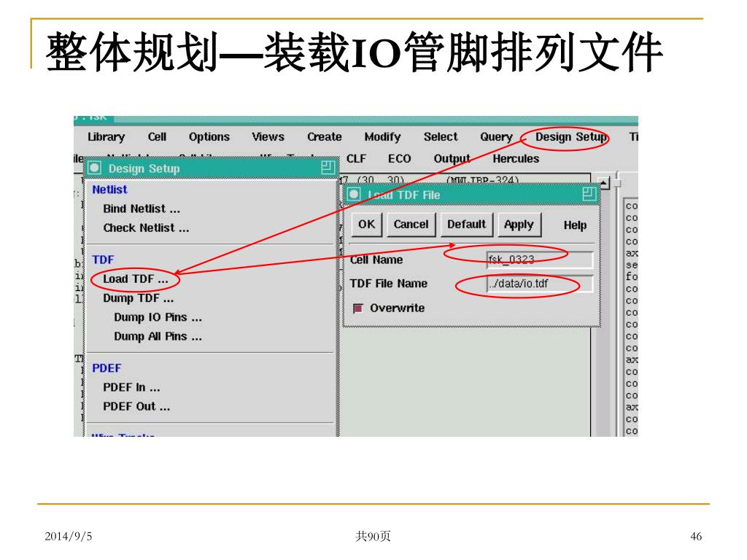Screen dimensions: 747x560
Task: Click the Cancel button
Action: tap(411, 225)
